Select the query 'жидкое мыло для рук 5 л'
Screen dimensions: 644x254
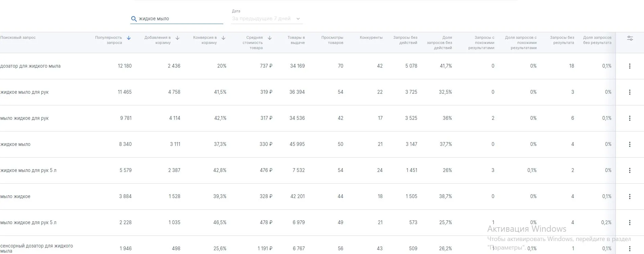tap(28, 170)
